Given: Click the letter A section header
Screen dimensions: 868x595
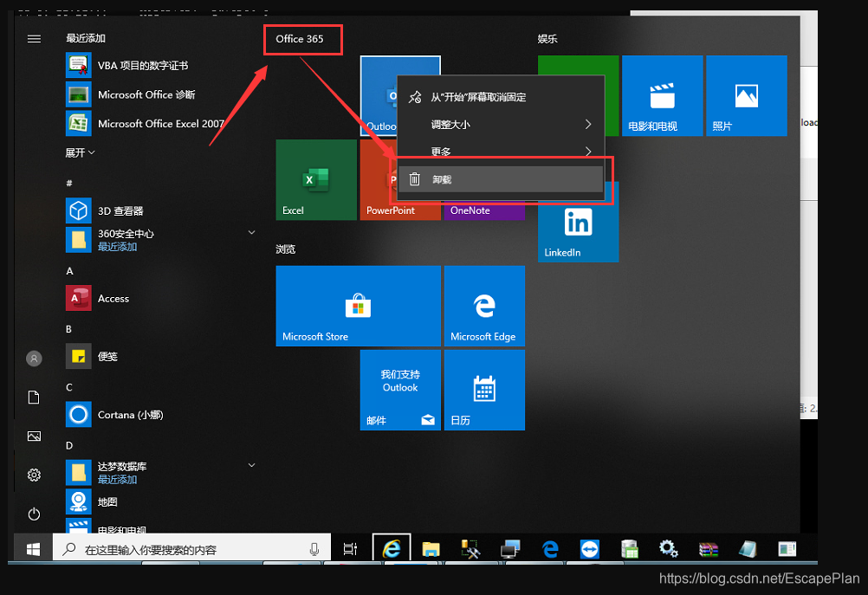Looking at the screenshot, I should click(70, 271).
